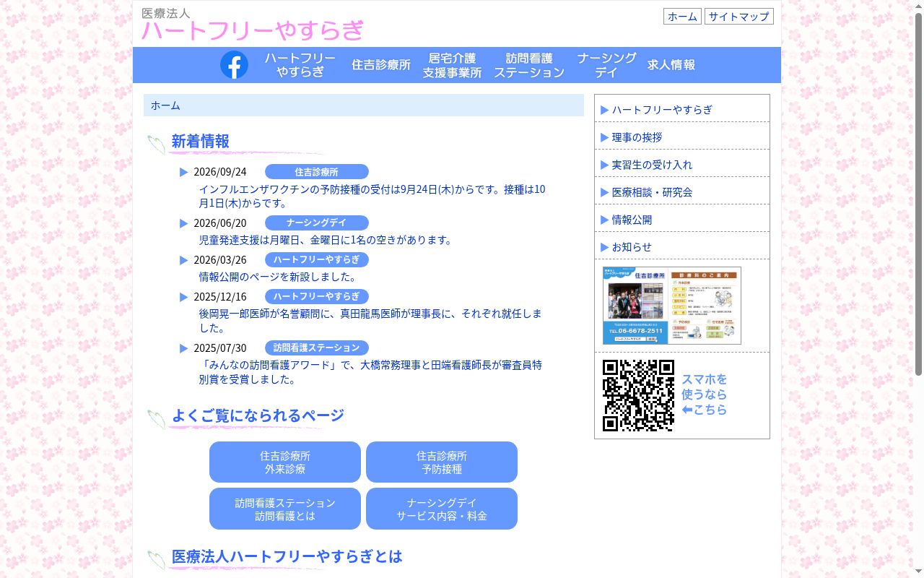Click the 住吉診療所 tag on 2026/09/24 news
924x578 pixels.
(317, 172)
